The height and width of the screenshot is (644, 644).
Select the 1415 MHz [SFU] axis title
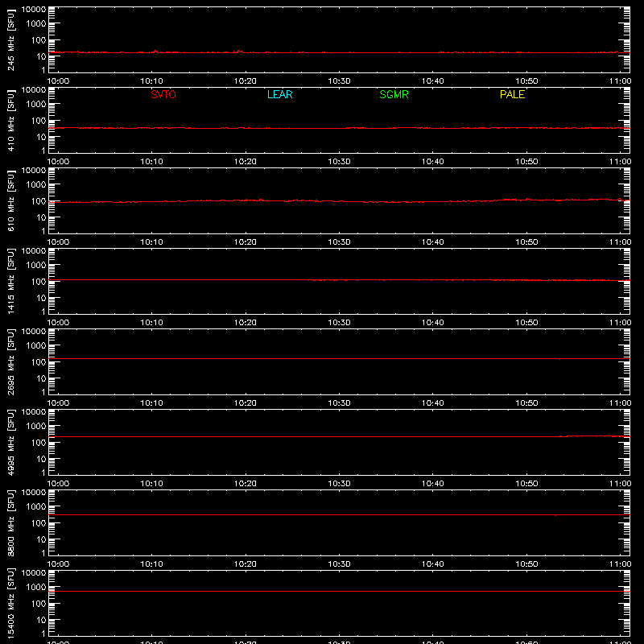[10, 281]
